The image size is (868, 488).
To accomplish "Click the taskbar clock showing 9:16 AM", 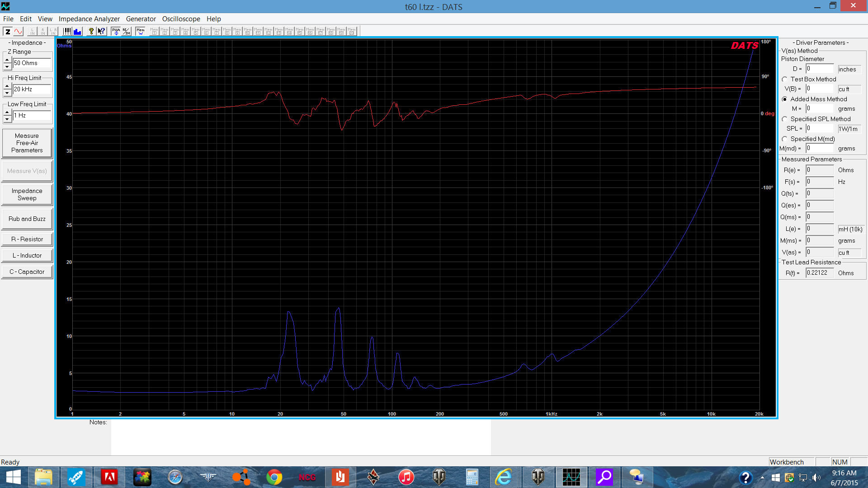I will [x=844, y=478].
